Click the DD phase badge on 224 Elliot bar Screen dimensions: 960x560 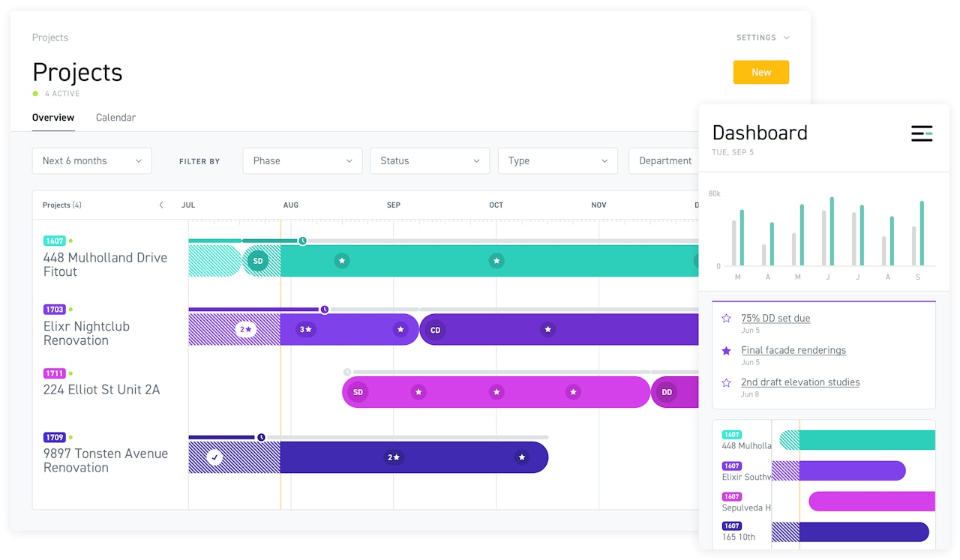pos(667,392)
